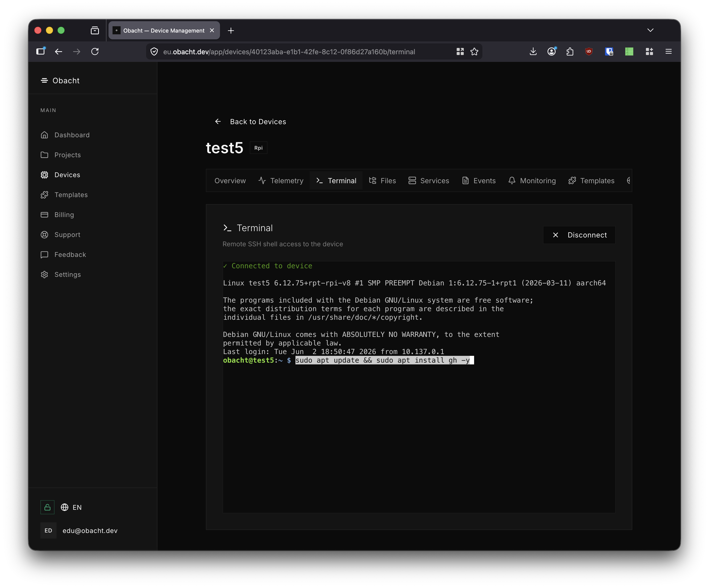
Task: Click the green lock icon in sidebar footer
Action: click(x=47, y=507)
